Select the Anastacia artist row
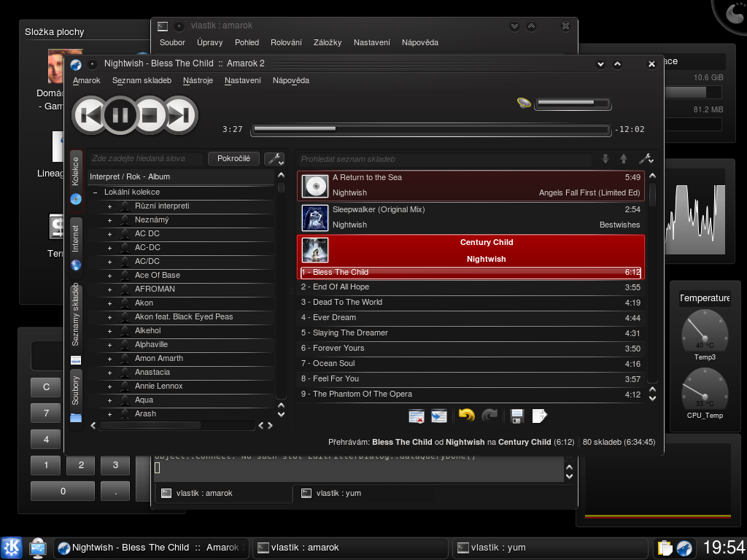This screenshot has height=560, width=747. [152, 373]
